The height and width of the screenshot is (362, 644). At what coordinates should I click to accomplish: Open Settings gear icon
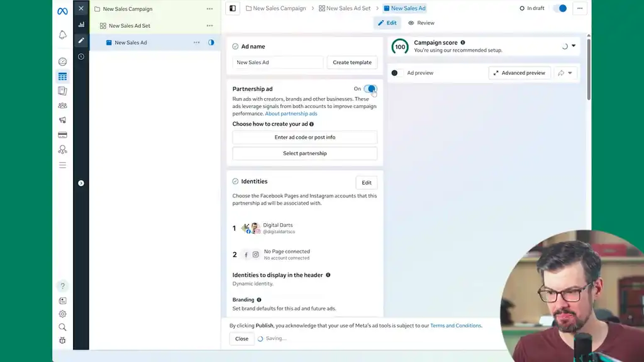coord(62,314)
